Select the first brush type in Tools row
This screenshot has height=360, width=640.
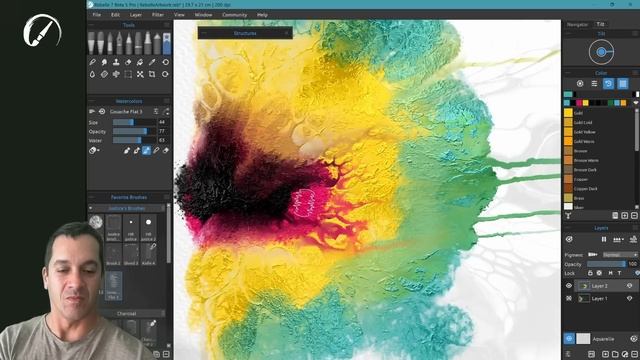[91, 43]
